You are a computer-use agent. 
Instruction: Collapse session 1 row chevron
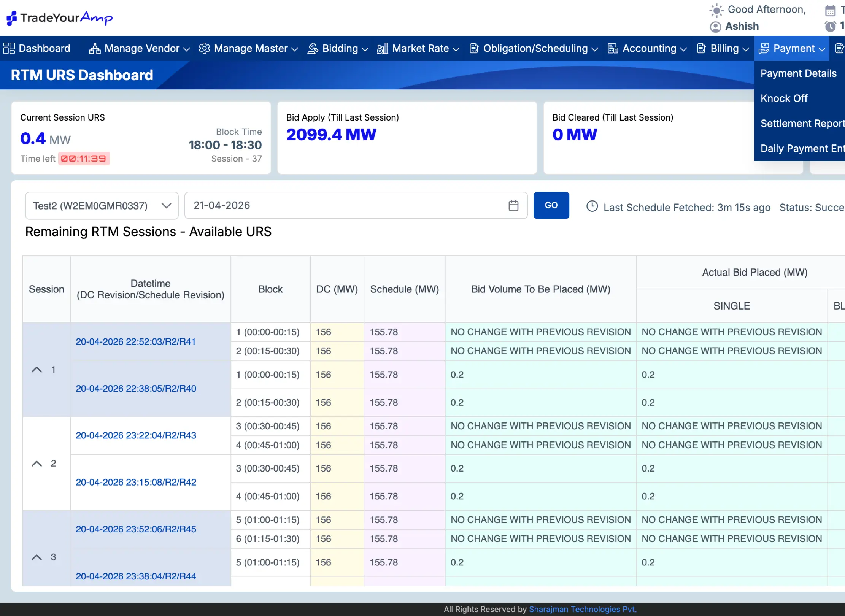pos(37,370)
